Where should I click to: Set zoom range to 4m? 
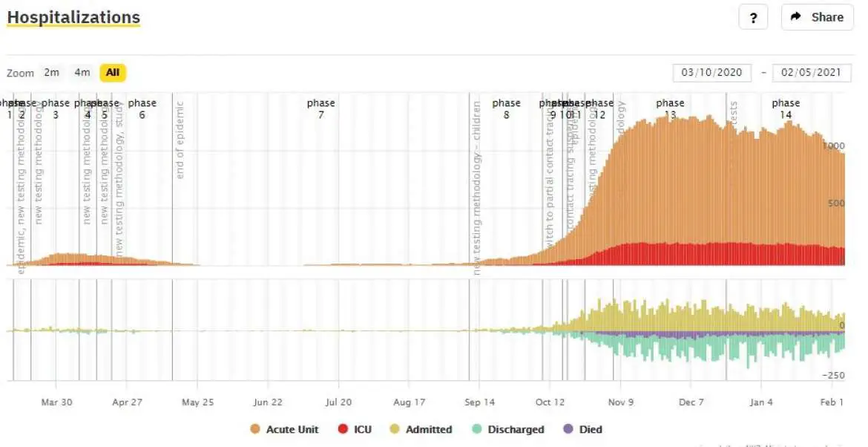pos(82,73)
